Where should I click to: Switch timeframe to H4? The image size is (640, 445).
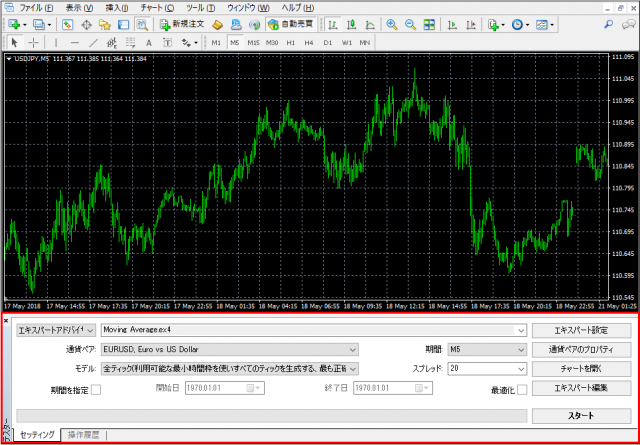pos(309,42)
